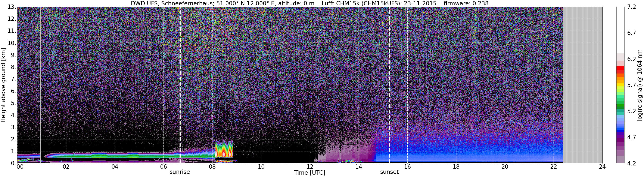Click the "sunset" label below the axis
Image resolution: width=644 pixels, height=177 pixels.
[389, 172]
